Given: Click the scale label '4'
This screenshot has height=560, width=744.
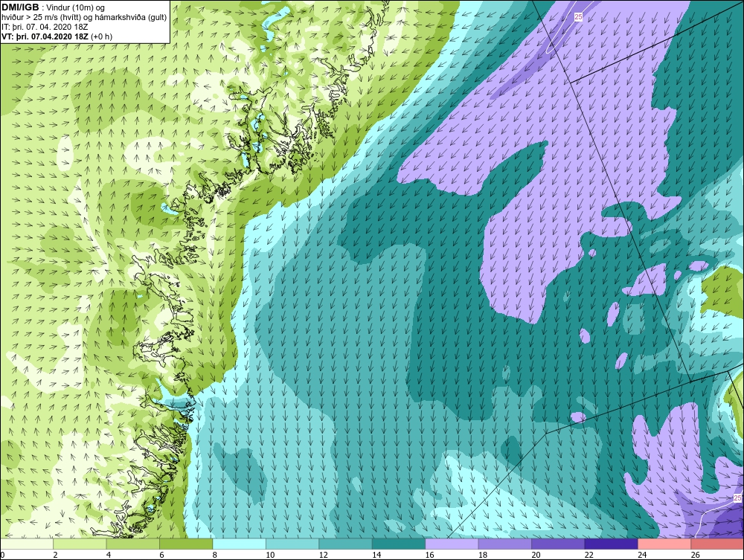Looking at the screenshot, I should pos(109,555).
